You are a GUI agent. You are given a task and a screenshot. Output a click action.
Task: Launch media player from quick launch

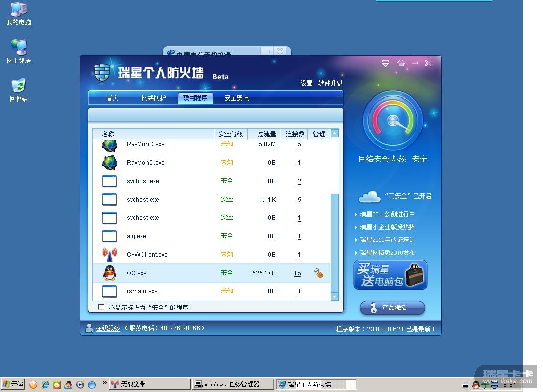(x=80, y=385)
